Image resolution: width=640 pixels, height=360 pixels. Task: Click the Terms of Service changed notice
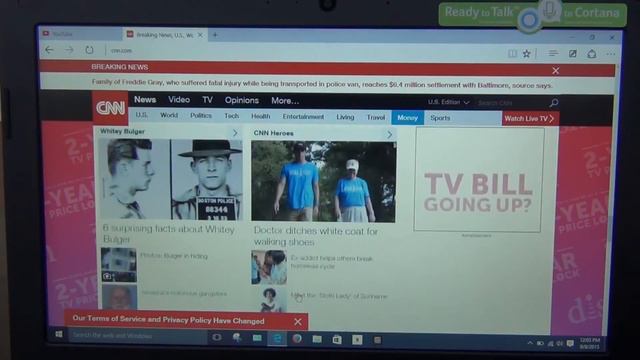pyautogui.click(x=168, y=320)
